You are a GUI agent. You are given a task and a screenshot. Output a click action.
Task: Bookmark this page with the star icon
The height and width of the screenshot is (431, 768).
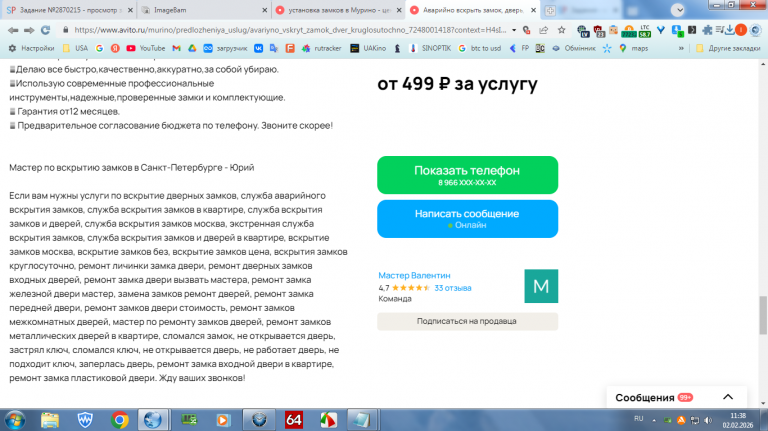tap(561, 30)
